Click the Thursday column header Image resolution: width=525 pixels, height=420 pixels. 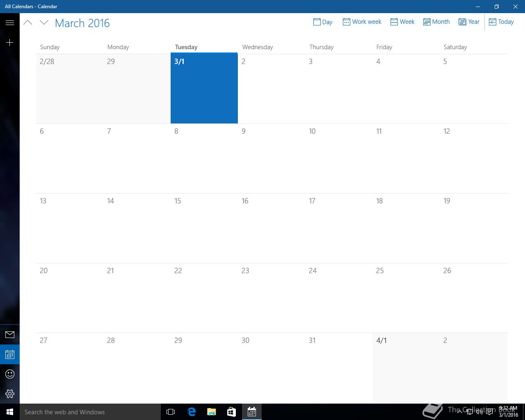tap(322, 47)
